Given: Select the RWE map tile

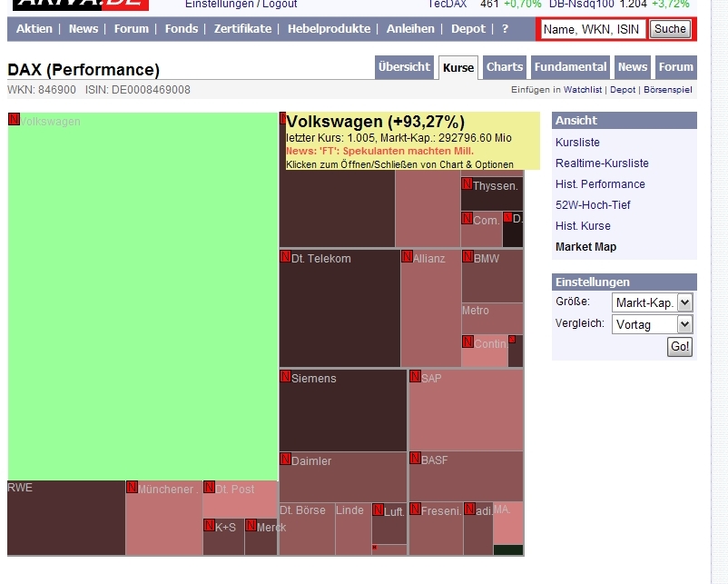Looking at the screenshot, I should [x=66, y=518].
